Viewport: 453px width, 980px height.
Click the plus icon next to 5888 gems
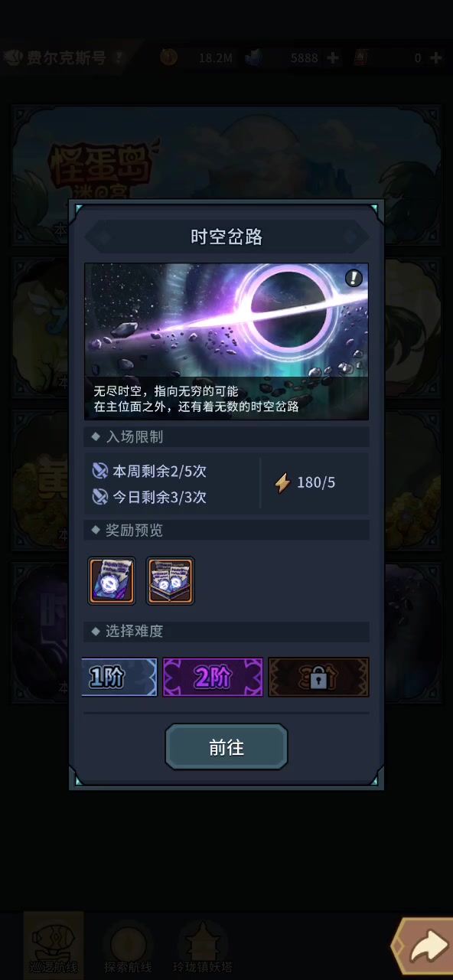tap(332, 57)
